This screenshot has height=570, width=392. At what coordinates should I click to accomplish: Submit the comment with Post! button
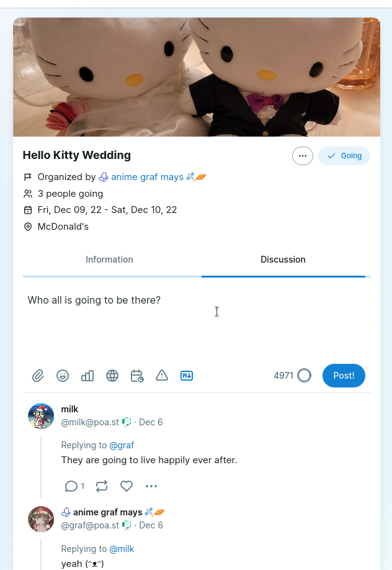click(x=344, y=376)
